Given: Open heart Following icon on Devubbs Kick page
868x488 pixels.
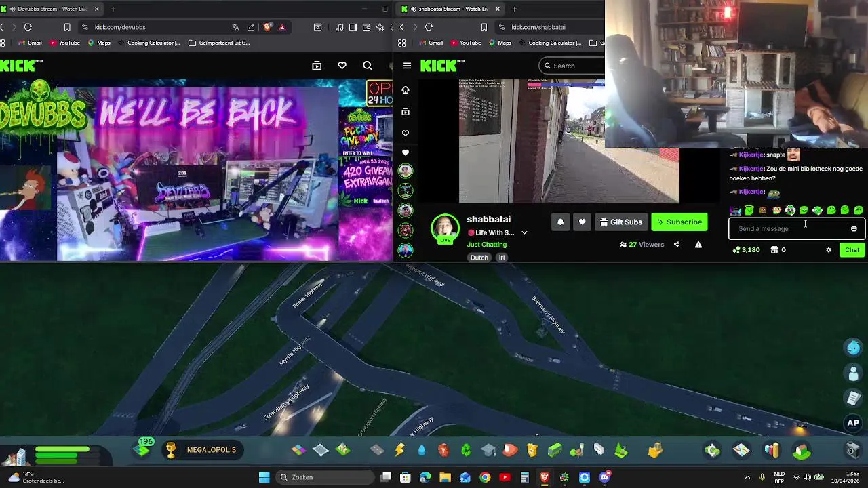Looking at the screenshot, I should [342, 66].
